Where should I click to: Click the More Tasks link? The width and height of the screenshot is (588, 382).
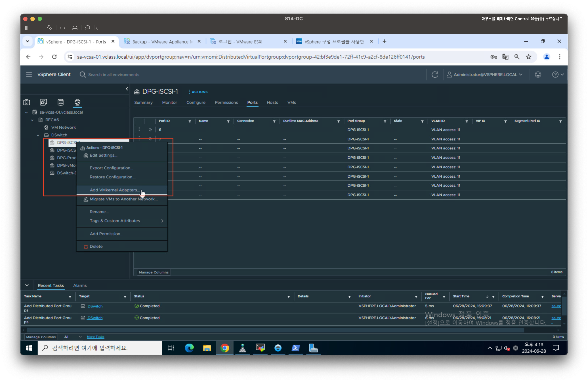[x=95, y=337]
